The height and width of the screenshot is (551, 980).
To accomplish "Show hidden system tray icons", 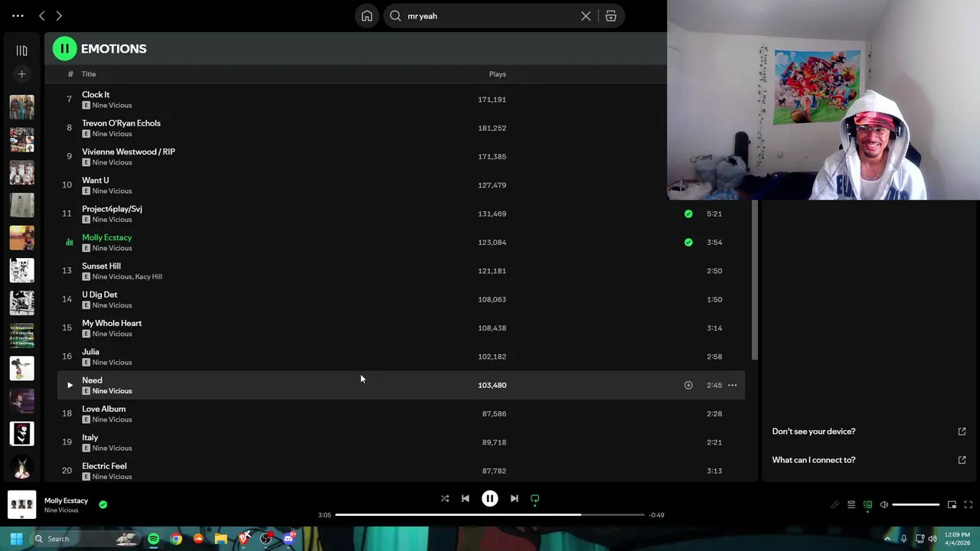I will pos(887,539).
